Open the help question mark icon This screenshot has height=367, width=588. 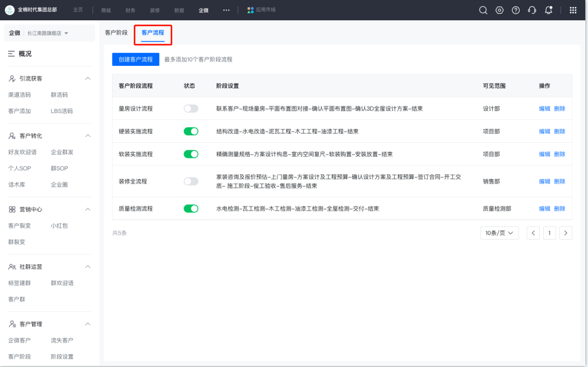tap(516, 10)
